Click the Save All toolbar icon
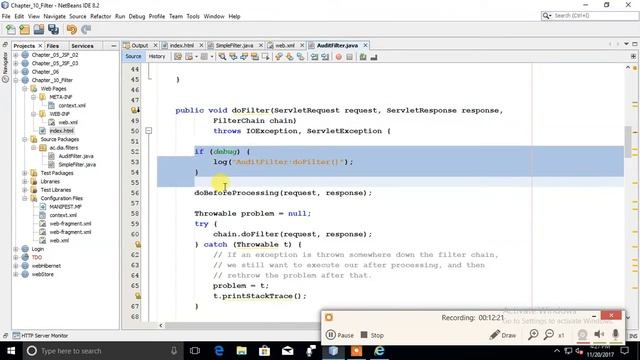Viewport: 640px width, 360px height. click(53, 29)
